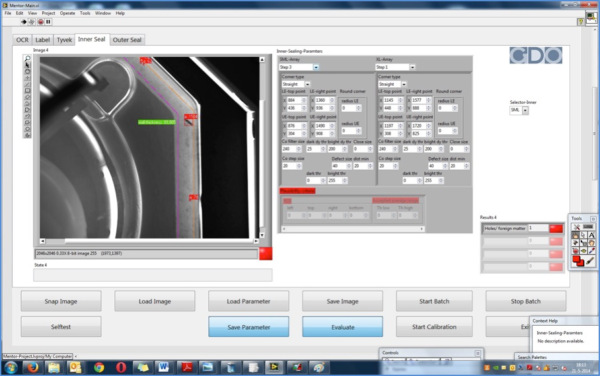The image size is (600, 376).
Task: Click the Evaluate button
Action: (342, 327)
